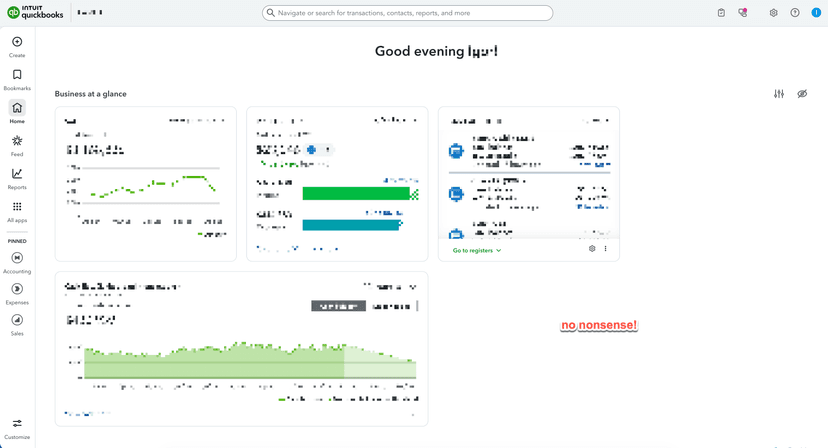
Task: Open the blue profile avatar
Action: pos(816,13)
